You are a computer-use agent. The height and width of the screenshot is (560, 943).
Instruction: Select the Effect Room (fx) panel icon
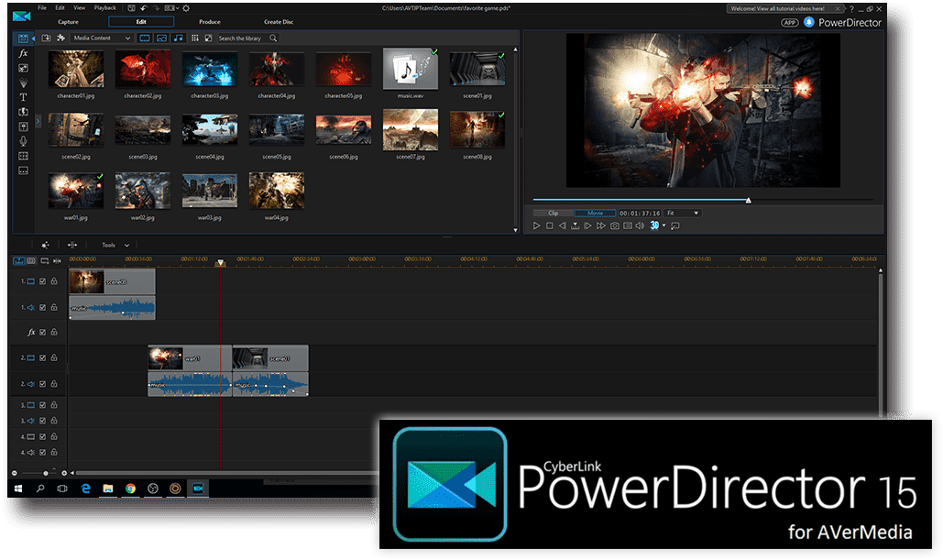[23, 54]
